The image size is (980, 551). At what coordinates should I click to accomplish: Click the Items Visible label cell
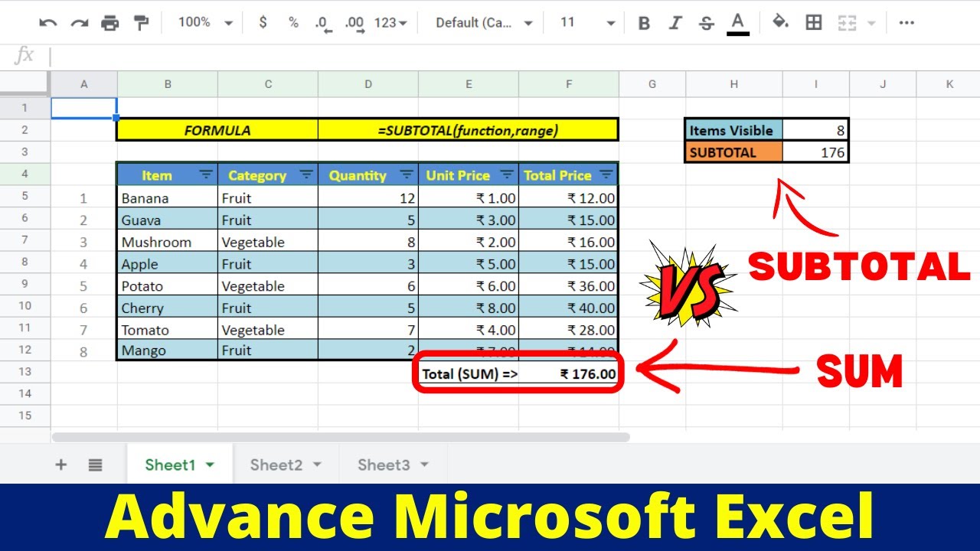click(734, 130)
